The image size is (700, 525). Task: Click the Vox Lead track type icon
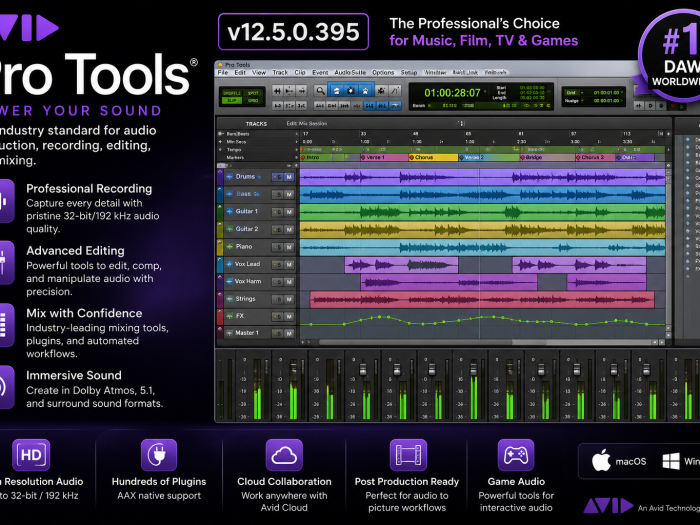[229, 264]
